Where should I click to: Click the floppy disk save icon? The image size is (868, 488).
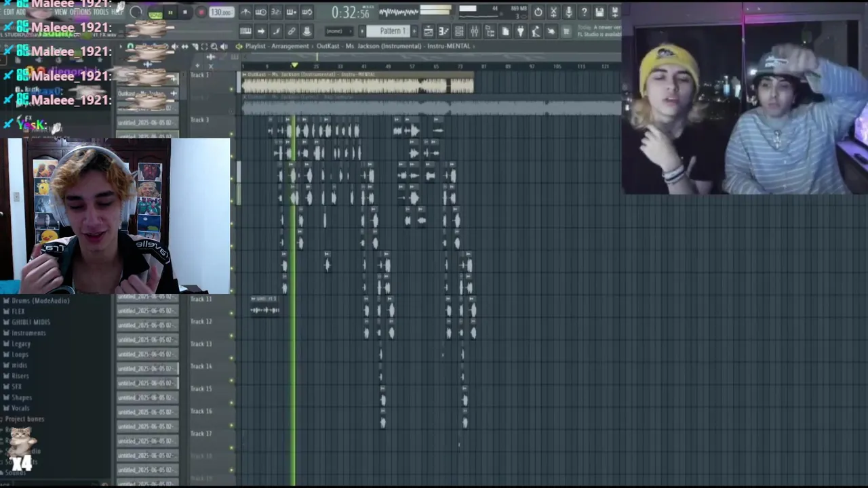click(599, 12)
